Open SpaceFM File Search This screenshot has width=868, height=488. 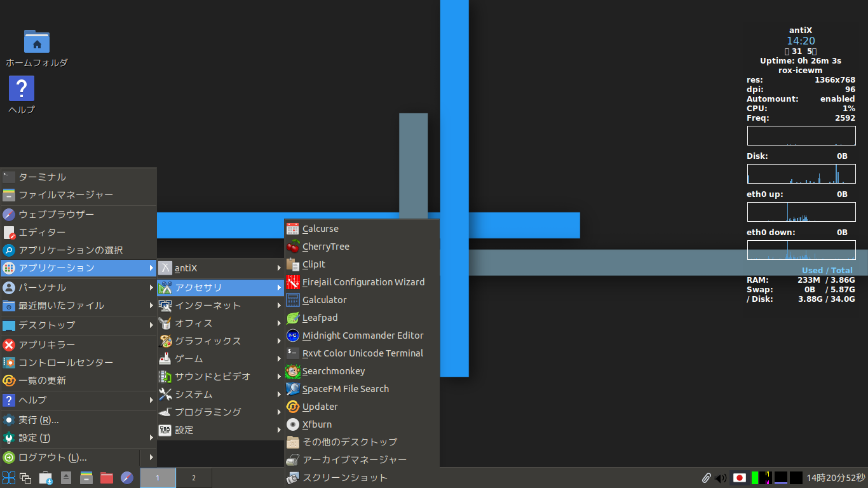[362, 389]
